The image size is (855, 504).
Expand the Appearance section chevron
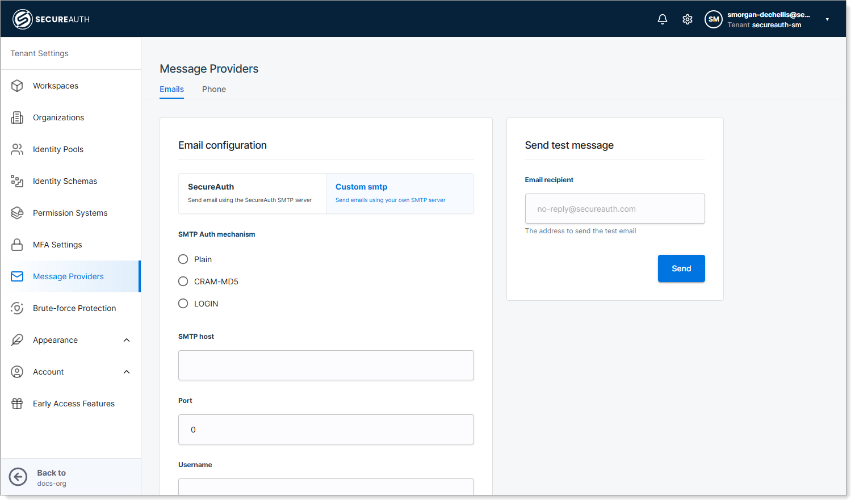pos(127,340)
